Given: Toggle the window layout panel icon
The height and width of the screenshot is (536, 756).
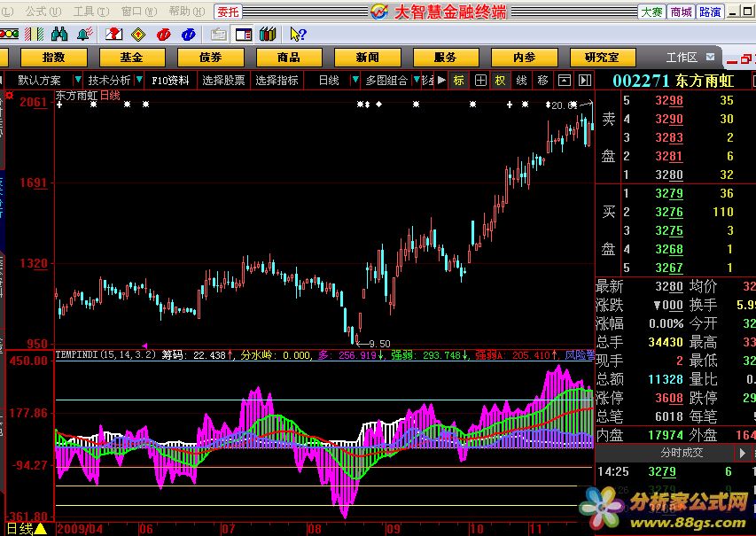Looking at the screenshot, I should (244, 35).
